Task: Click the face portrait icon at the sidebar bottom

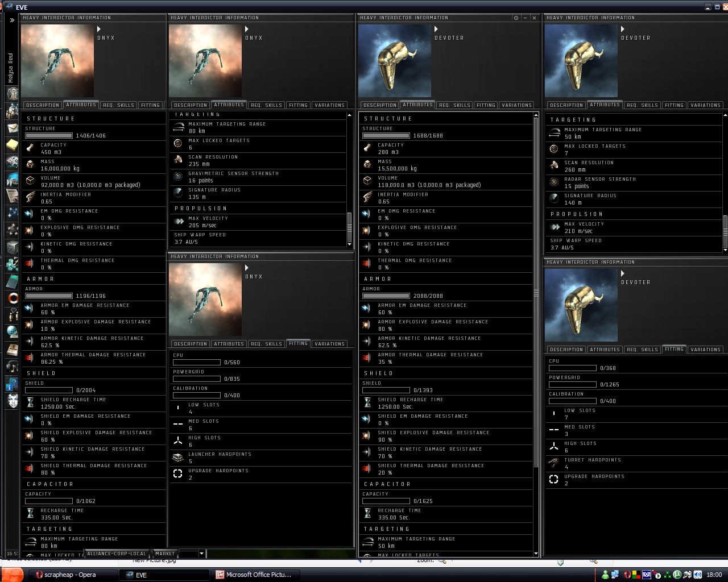Action: click(x=13, y=401)
